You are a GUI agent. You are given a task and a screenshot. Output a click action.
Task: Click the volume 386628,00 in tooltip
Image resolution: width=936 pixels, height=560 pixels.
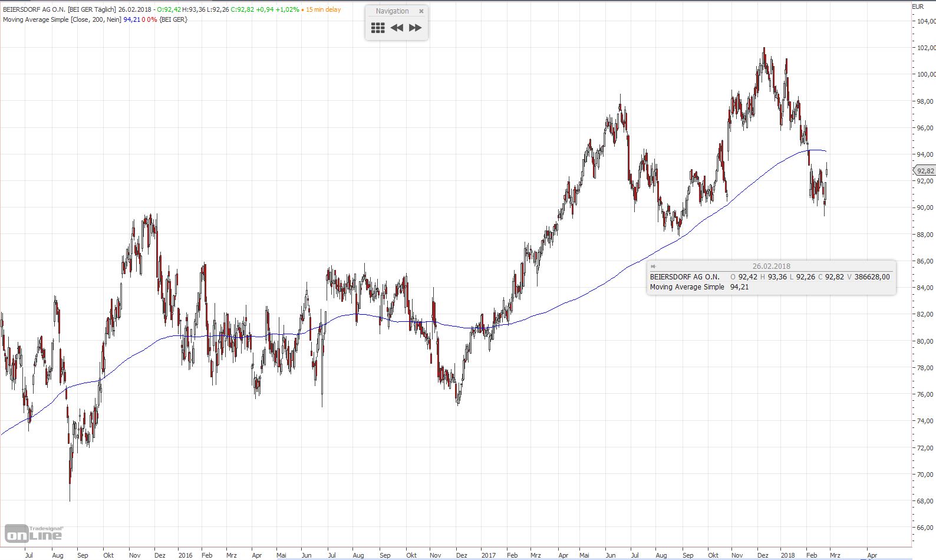click(x=872, y=276)
